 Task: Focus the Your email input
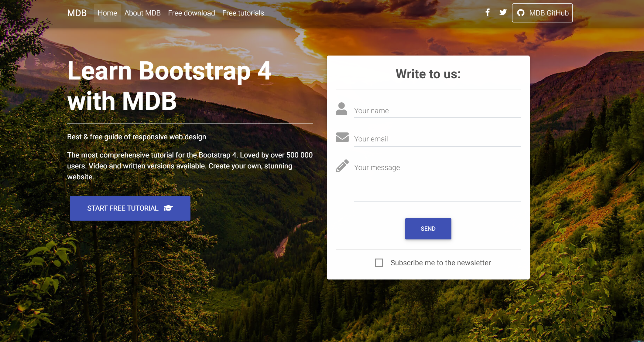click(x=425, y=139)
